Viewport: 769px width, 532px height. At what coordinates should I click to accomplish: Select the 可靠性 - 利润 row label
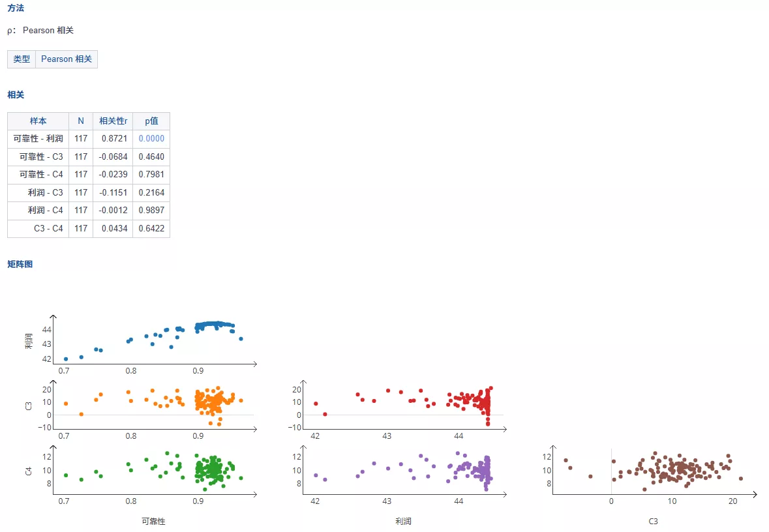tap(38, 138)
